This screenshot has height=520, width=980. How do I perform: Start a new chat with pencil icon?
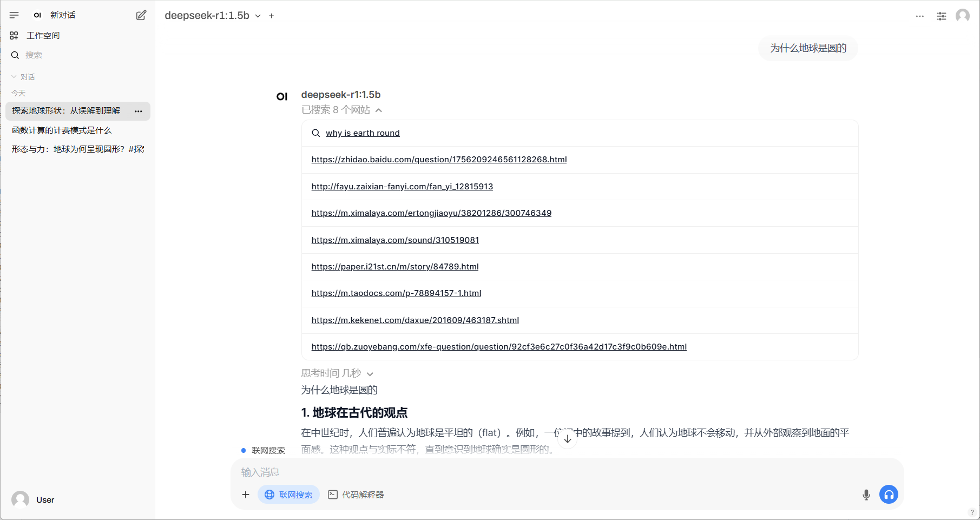coord(141,15)
